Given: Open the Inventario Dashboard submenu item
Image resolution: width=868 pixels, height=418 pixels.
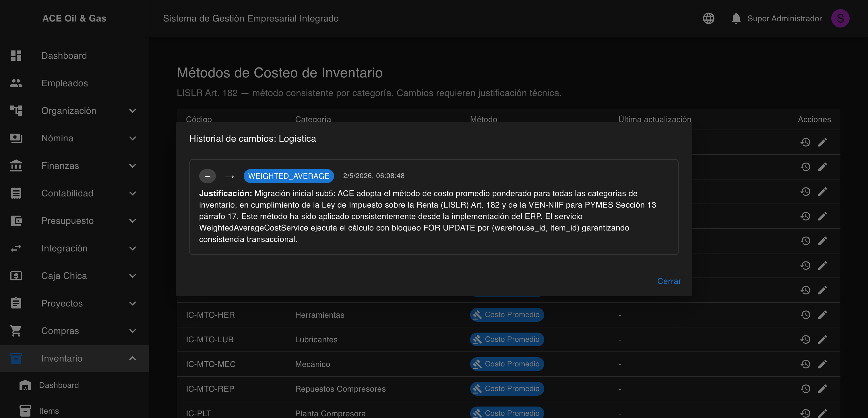Looking at the screenshot, I should [x=74, y=385].
